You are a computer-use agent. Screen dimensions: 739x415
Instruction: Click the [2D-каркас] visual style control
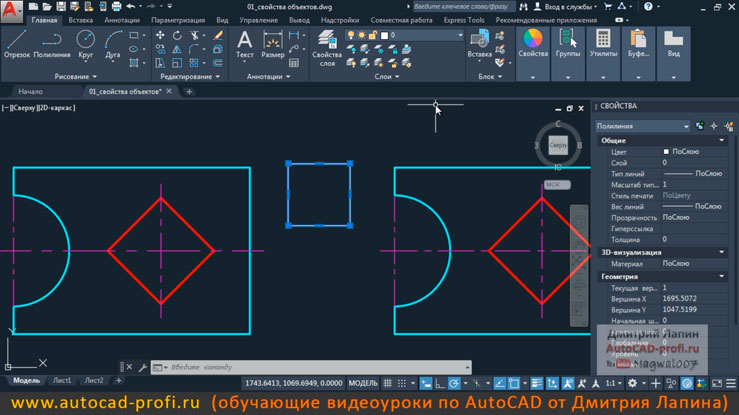coord(56,108)
